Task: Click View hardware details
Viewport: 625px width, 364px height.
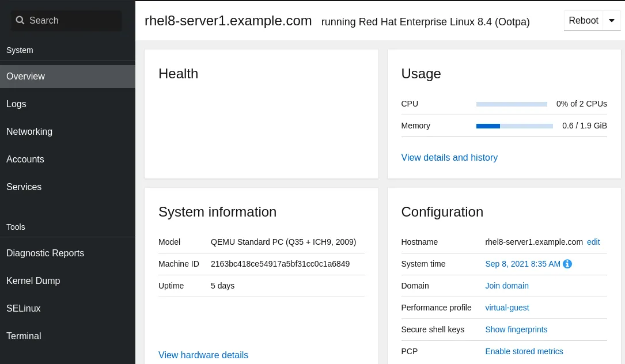Action: (203, 355)
